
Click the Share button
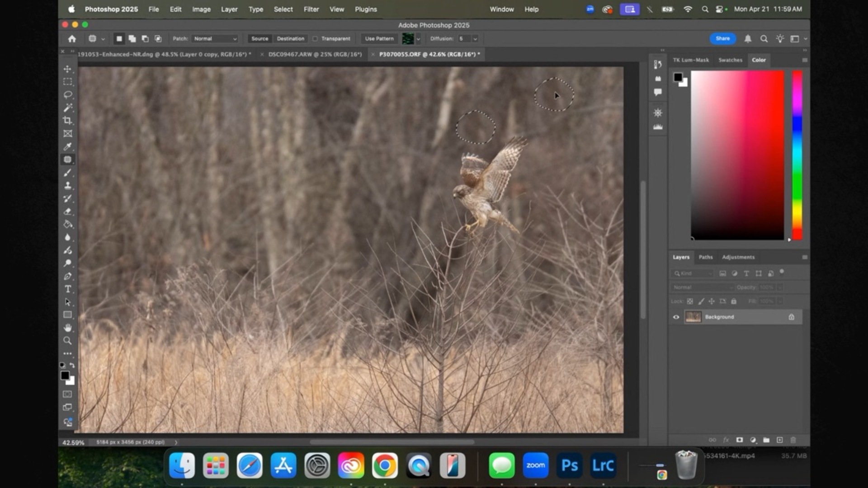(x=722, y=38)
